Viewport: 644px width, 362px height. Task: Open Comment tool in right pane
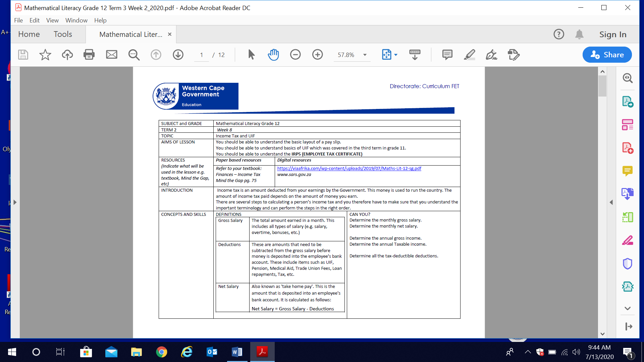click(628, 171)
